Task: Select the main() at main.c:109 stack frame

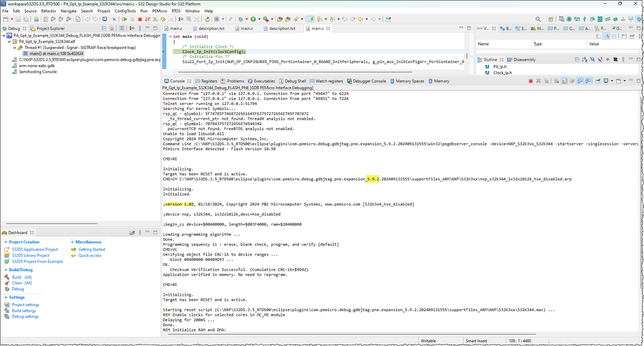Action: point(54,53)
